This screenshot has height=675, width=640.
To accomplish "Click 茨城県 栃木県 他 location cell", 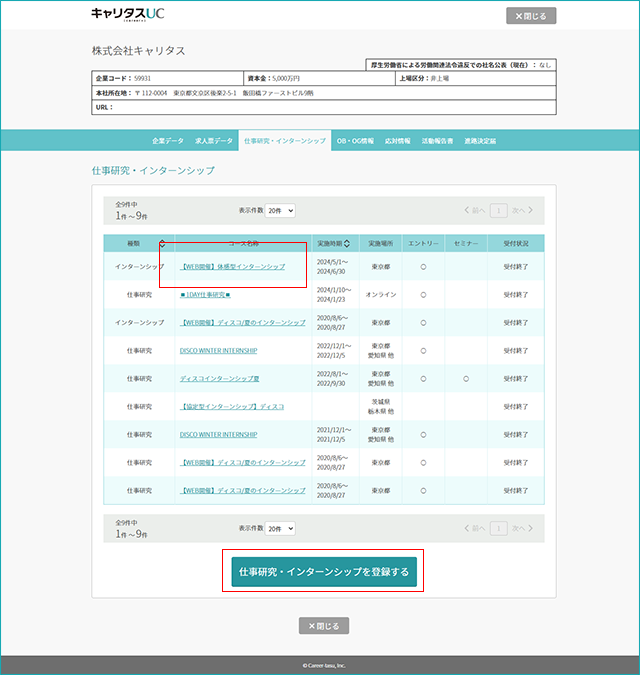I will click(381, 407).
